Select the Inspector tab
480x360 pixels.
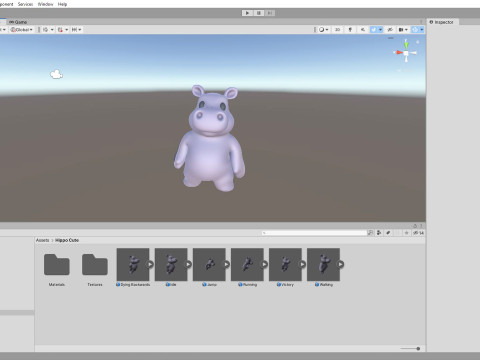click(x=442, y=22)
